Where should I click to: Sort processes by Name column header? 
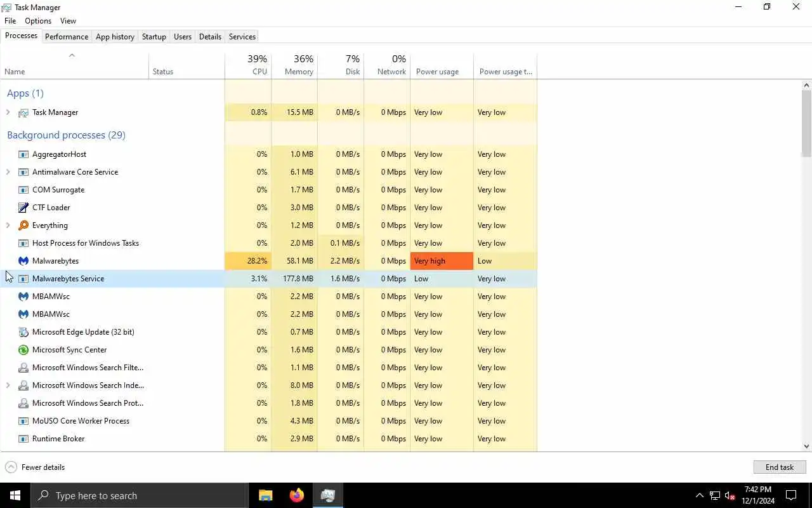[74, 65]
